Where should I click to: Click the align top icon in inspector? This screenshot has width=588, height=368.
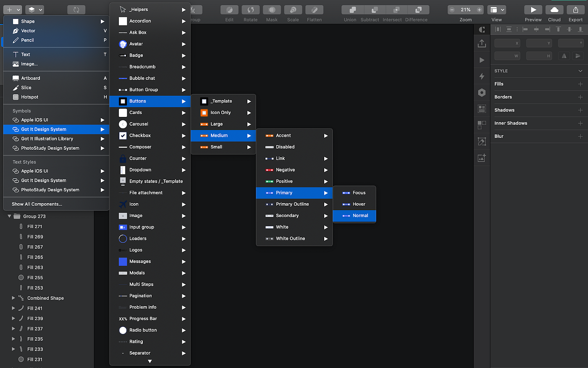point(558,29)
